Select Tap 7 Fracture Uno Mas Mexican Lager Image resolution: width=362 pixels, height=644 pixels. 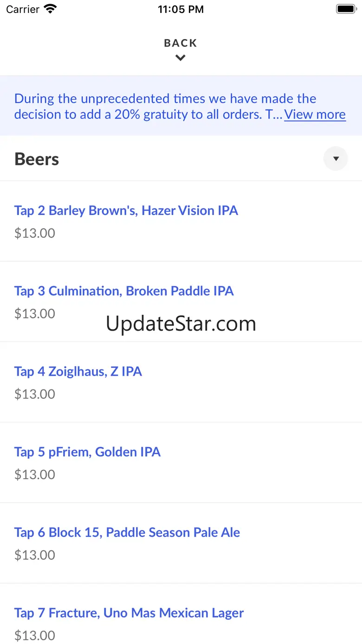point(181,614)
